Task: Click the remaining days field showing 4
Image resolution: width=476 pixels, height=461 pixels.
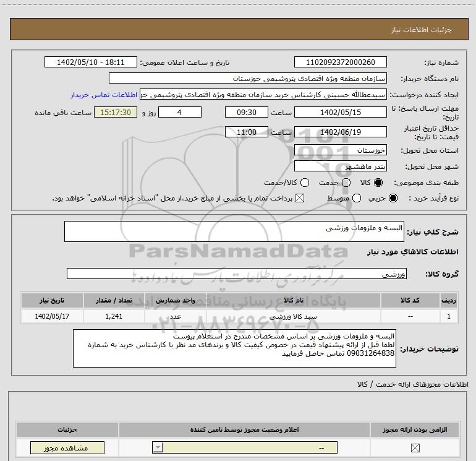Action: pos(180,112)
